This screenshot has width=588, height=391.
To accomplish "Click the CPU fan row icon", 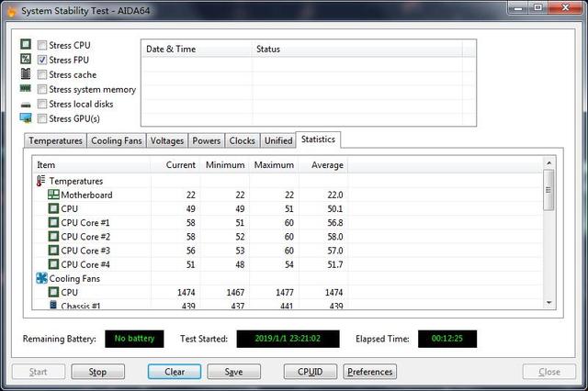I will [53, 292].
